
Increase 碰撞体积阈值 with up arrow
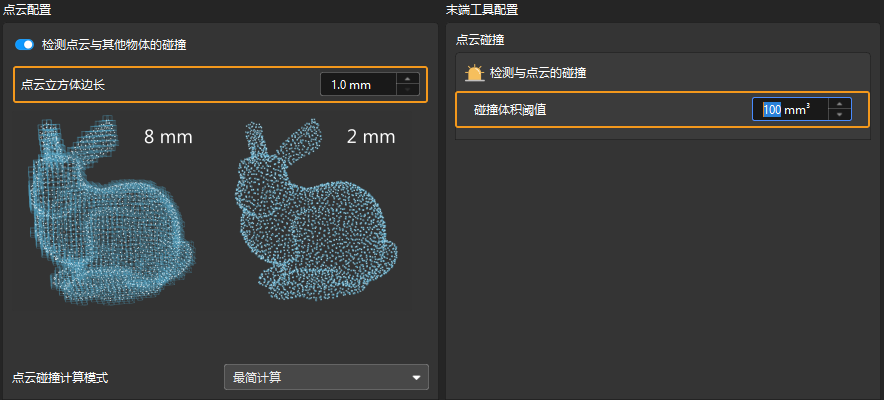pos(840,104)
